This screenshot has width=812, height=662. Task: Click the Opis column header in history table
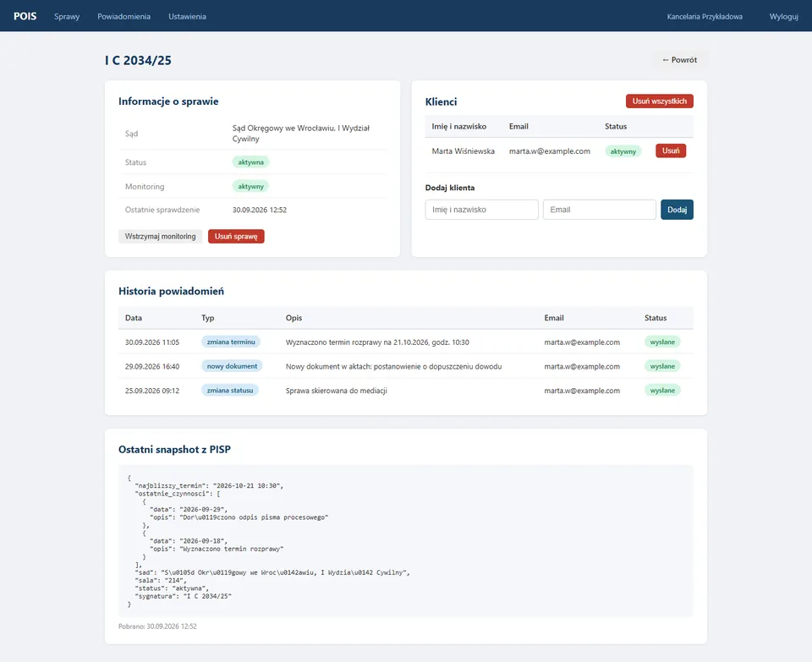pyautogui.click(x=294, y=318)
